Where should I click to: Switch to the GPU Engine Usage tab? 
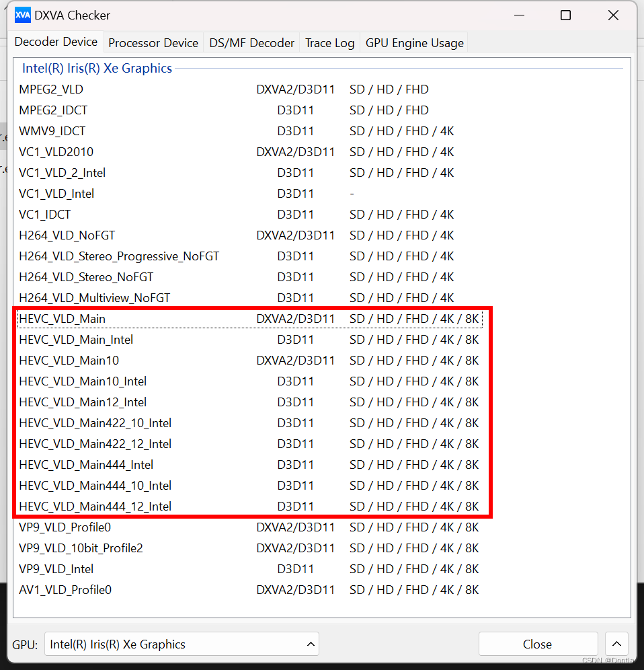(414, 43)
